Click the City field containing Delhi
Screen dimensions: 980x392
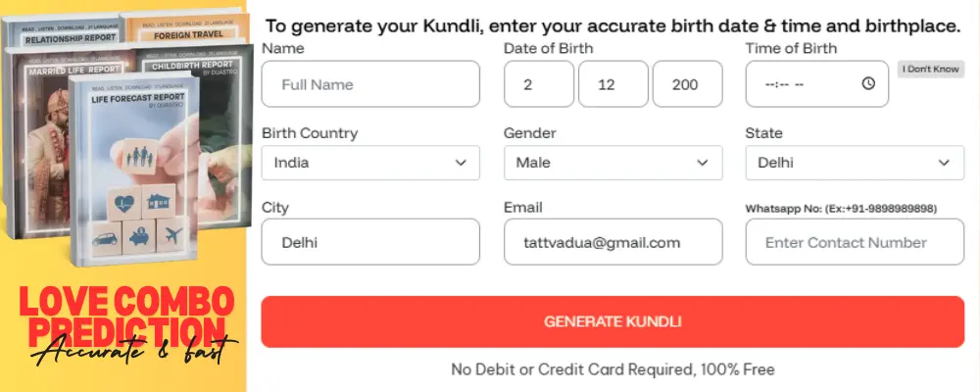[370, 242]
